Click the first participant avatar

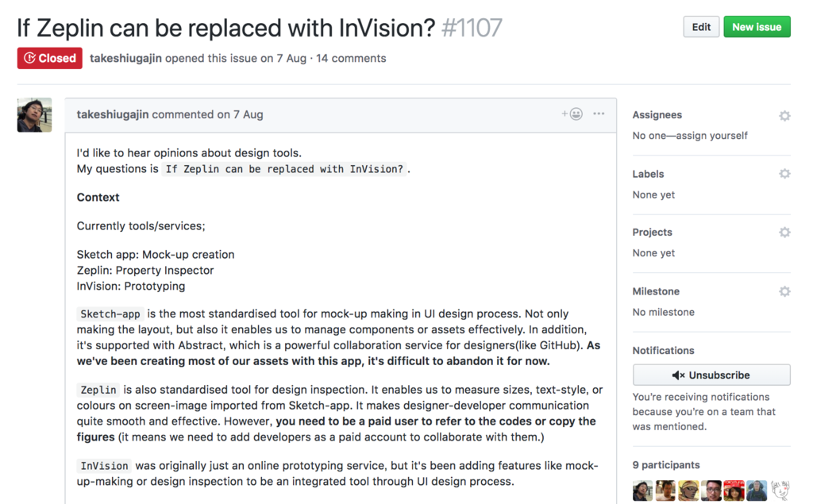642,491
